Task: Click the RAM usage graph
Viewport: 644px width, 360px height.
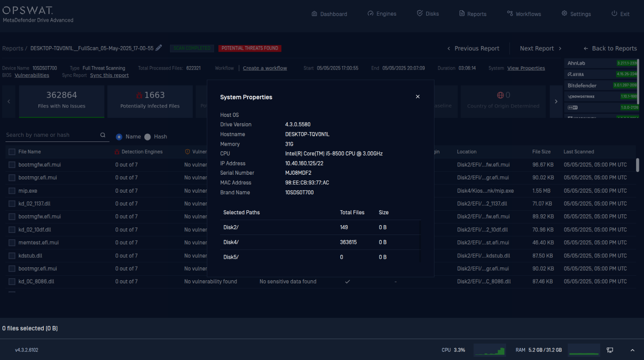Action: [584, 350]
